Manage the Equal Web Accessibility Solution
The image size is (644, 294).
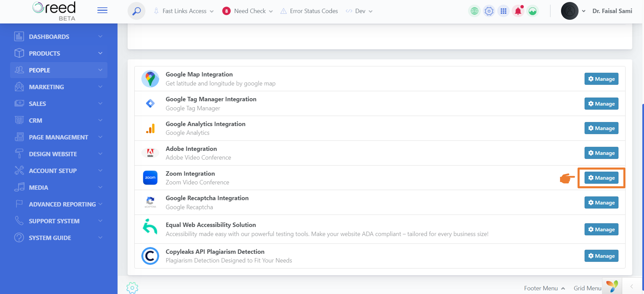[x=601, y=229]
